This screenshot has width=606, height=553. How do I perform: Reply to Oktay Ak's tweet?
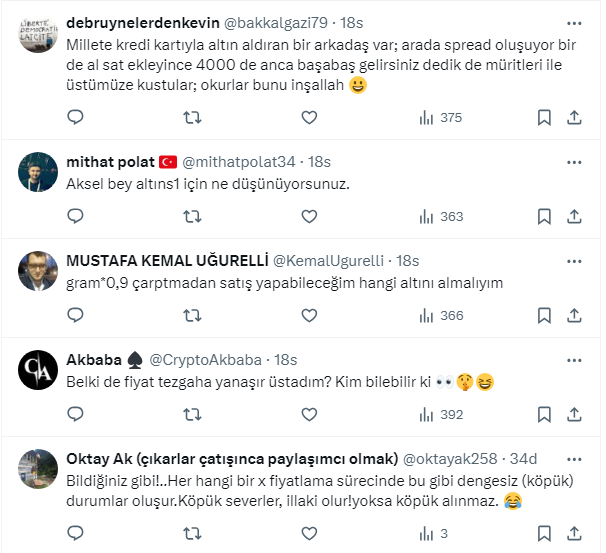75,533
